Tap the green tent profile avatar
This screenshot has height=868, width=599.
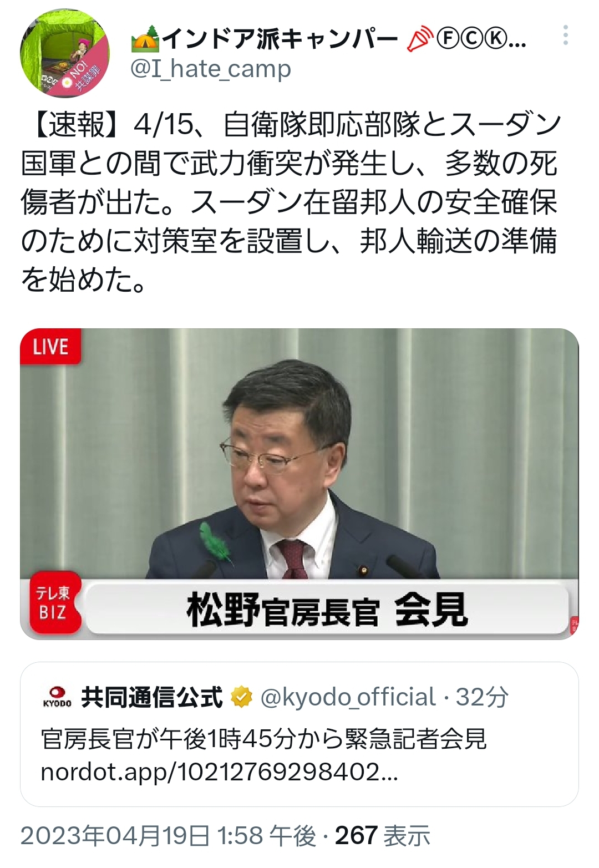coord(64,52)
